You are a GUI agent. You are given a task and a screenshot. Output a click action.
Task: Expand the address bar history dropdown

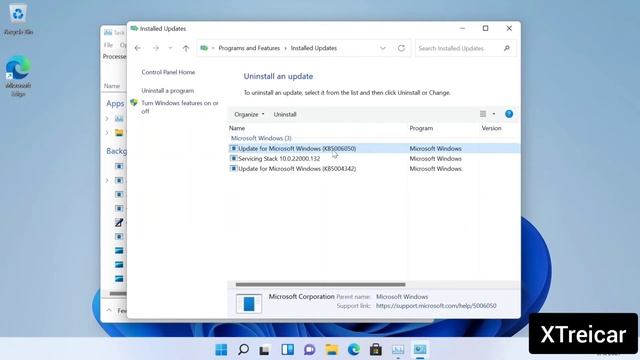point(382,48)
